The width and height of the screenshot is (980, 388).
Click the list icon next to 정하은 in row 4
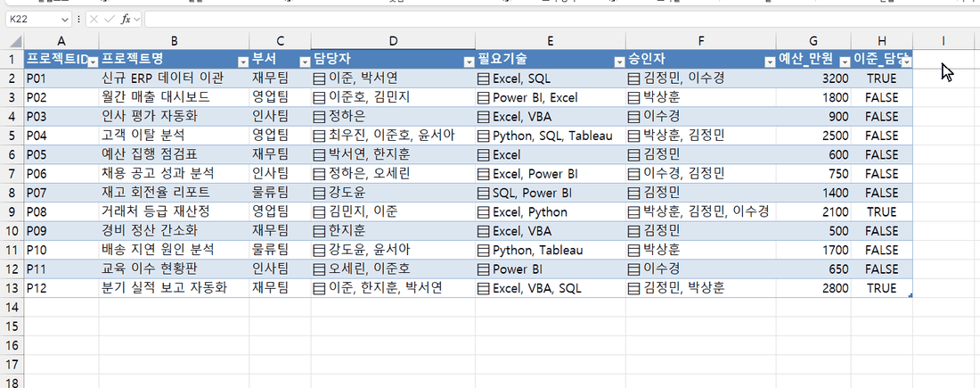point(319,116)
